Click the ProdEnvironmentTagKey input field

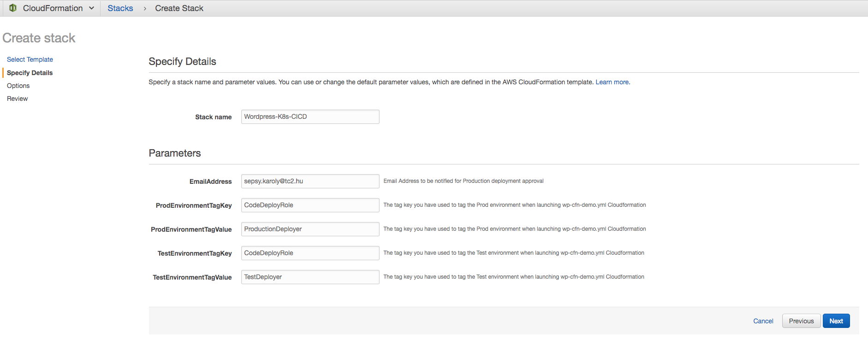coord(310,205)
